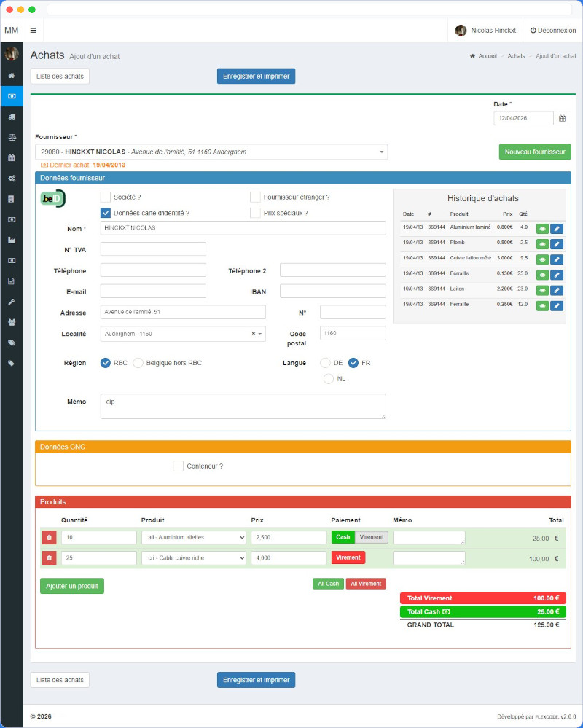The image size is (583, 728).
Task: Check the Société checkbox
Action: [x=106, y=197]
